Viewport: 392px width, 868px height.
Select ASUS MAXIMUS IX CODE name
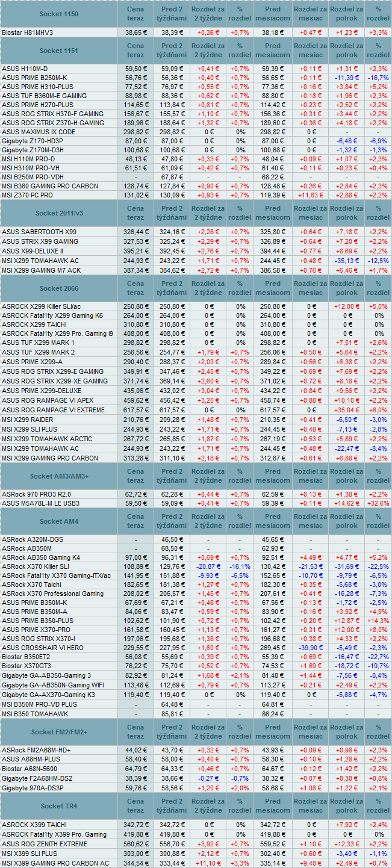click(x=39, y=132)
